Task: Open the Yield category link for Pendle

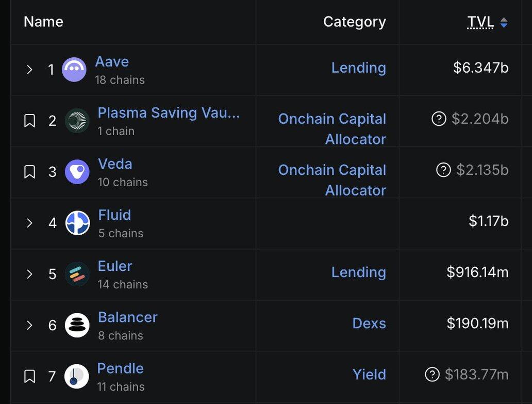Action: [x=369, y=375]
